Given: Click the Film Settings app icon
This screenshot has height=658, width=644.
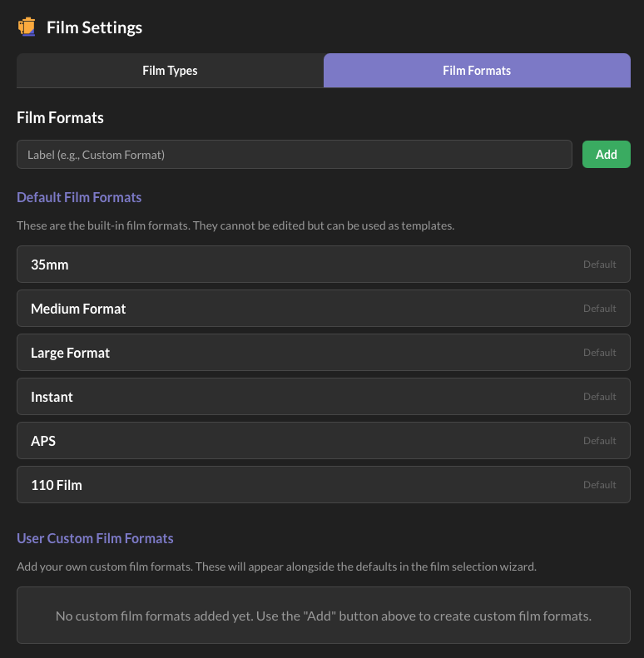Looking at the screenshot, I should pyautogui.click(x=27, y=27).
